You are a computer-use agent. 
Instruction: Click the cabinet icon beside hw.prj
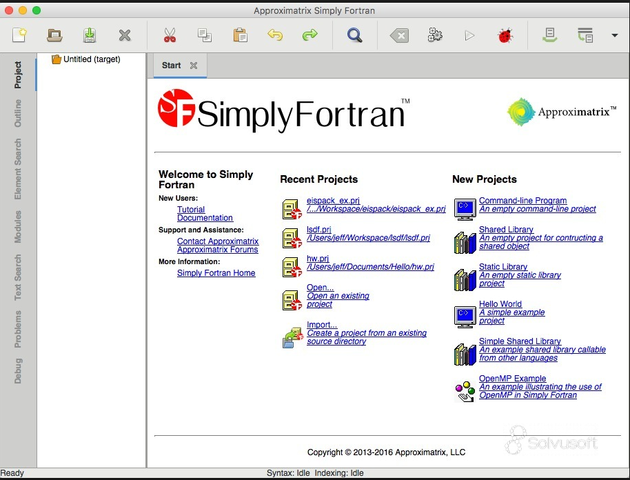click(292, 267)
